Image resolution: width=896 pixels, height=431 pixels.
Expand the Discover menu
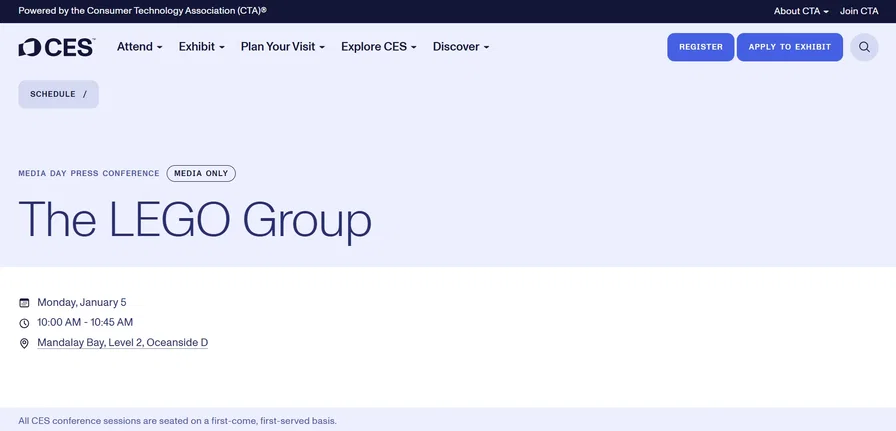461,47
